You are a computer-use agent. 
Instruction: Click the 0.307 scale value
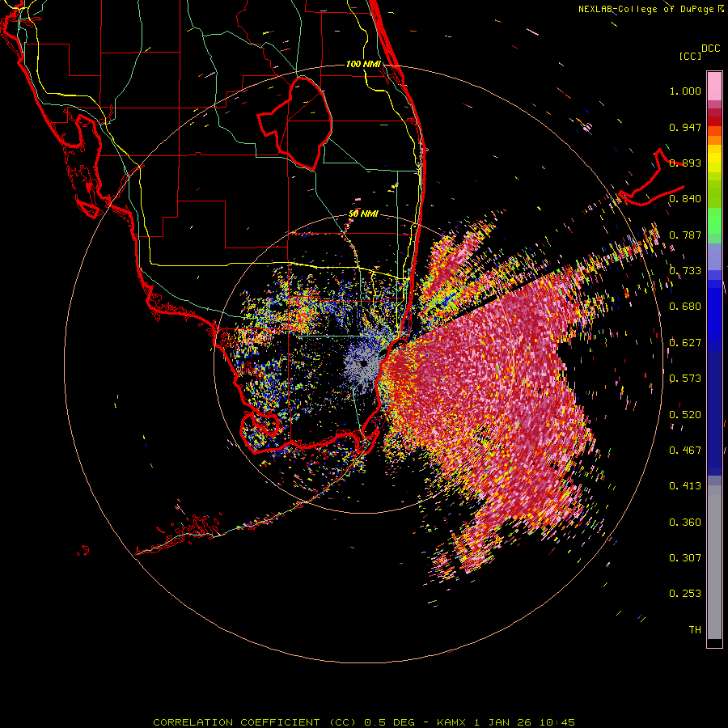click(x=685, y=558)
